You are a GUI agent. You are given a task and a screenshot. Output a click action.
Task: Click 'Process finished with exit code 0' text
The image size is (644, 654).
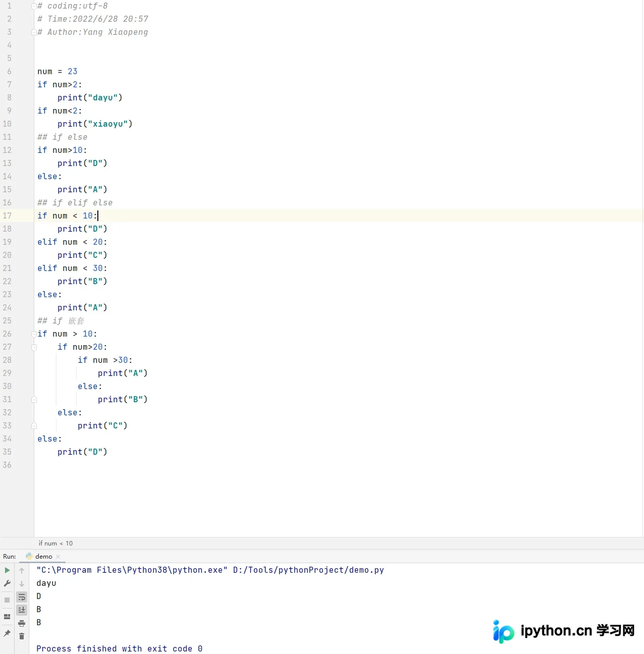(120, 649)
